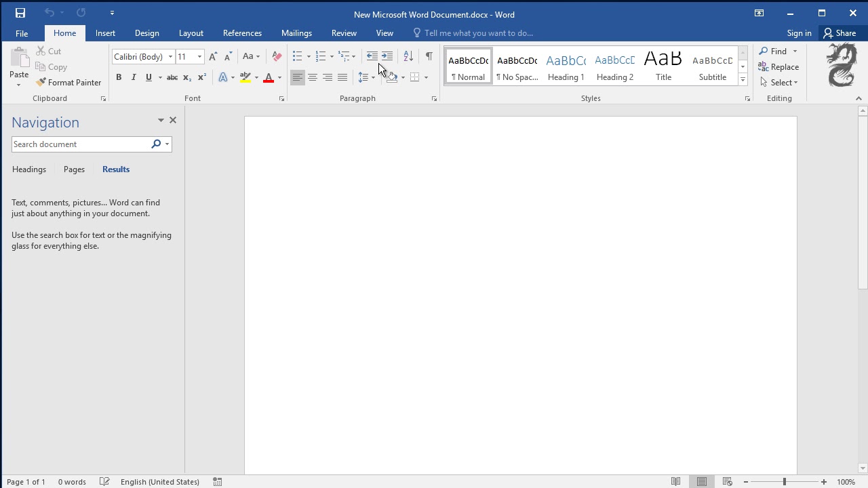Open the Customize Quick Access Toolbar arrow

112,13
